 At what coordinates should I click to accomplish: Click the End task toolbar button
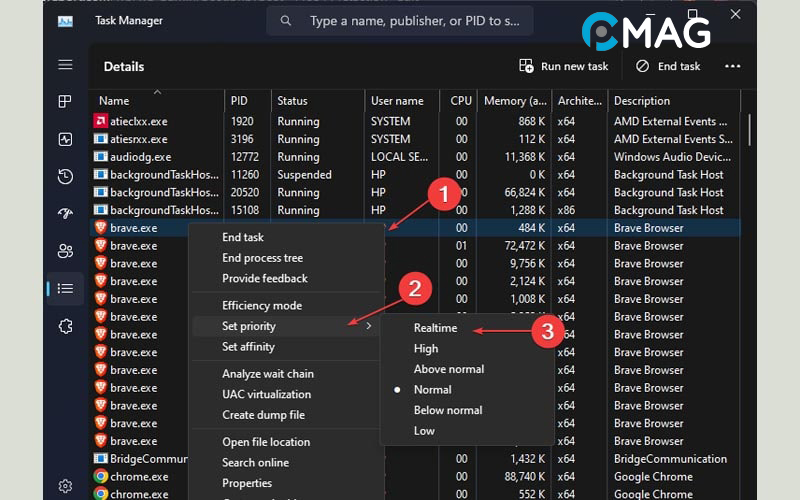tap(667, 66)
